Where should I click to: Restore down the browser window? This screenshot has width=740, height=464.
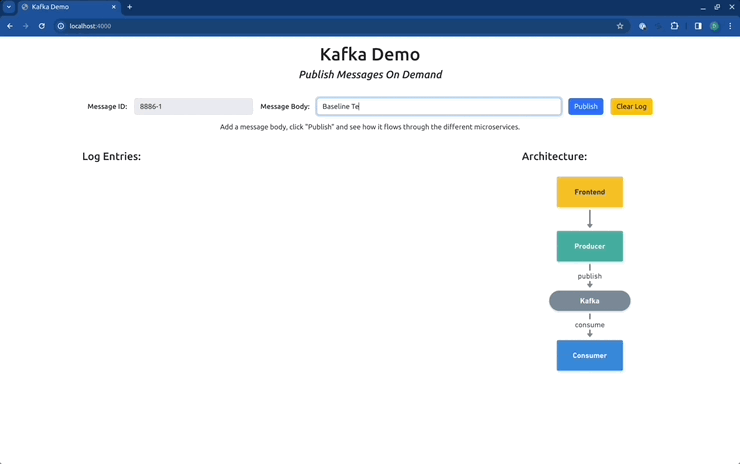tap(717, 7)
